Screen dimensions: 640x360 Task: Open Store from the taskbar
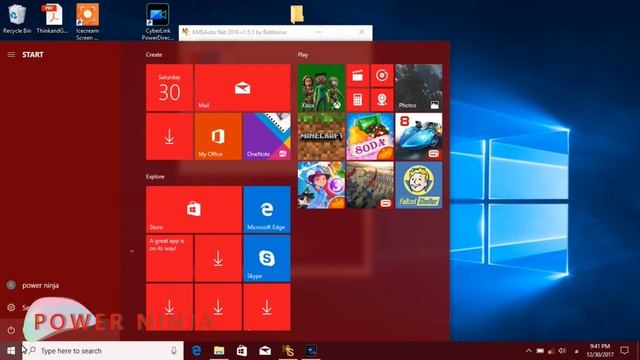coord(242,351)
